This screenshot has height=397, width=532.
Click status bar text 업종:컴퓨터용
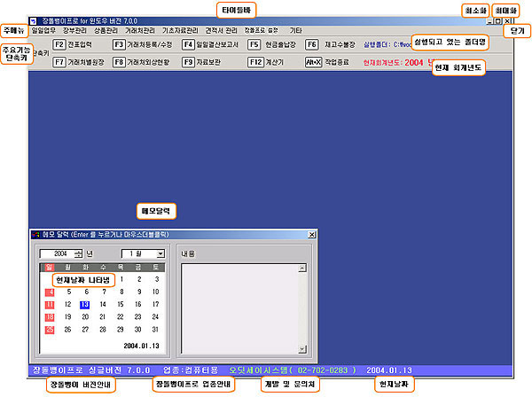pos(191,370)
